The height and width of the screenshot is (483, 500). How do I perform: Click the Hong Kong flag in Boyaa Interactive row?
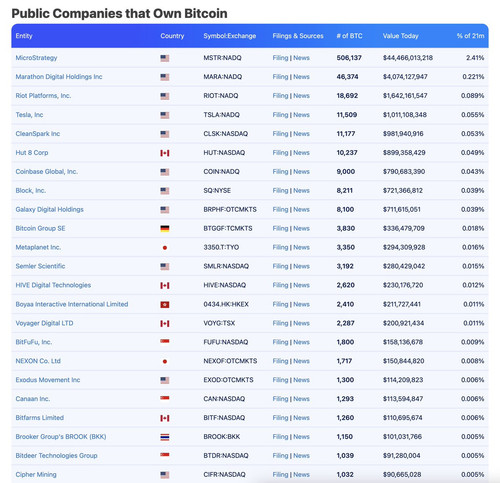(x=165, y=305)
